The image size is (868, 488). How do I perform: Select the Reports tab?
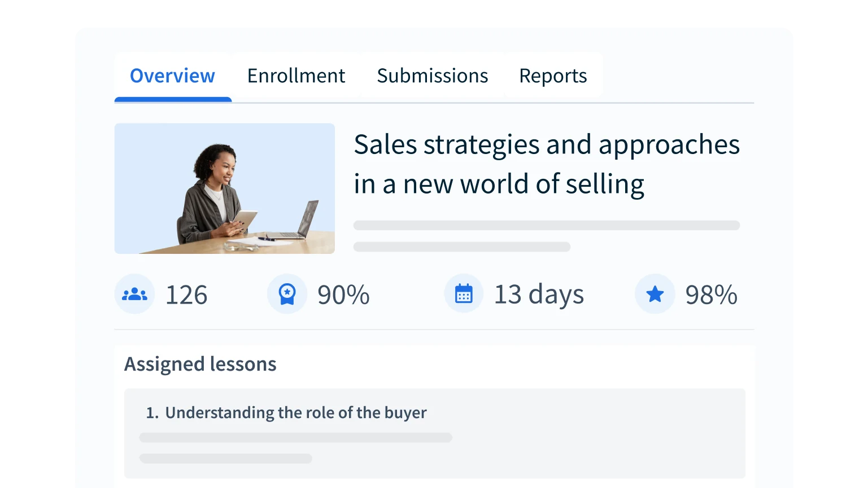(553, 76)
